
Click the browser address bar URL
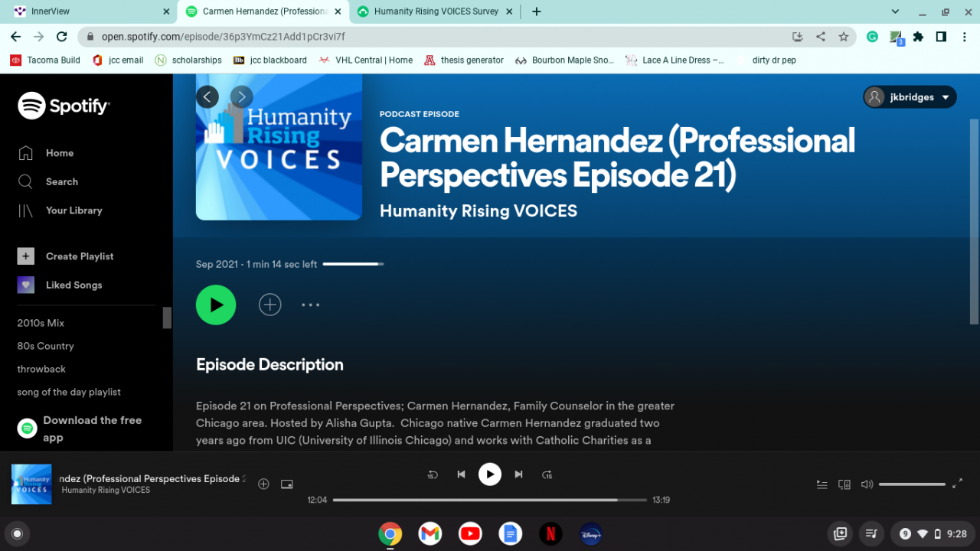point(224,36)
